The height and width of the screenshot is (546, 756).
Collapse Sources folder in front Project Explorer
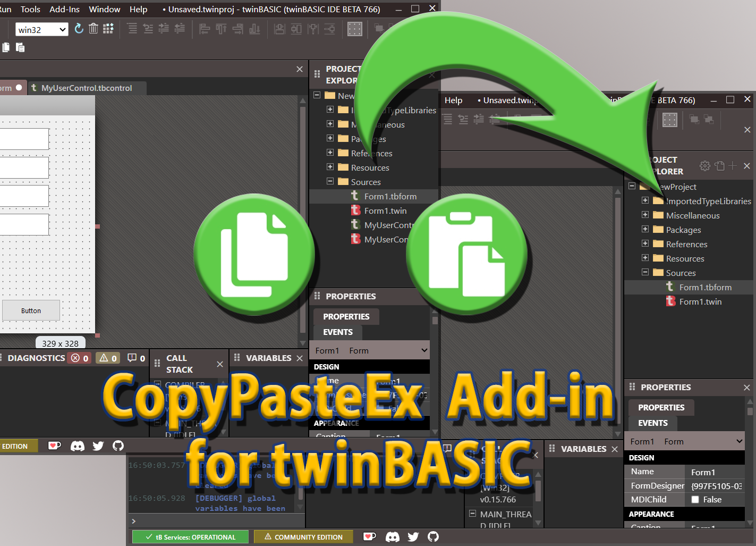click(645, 272)
